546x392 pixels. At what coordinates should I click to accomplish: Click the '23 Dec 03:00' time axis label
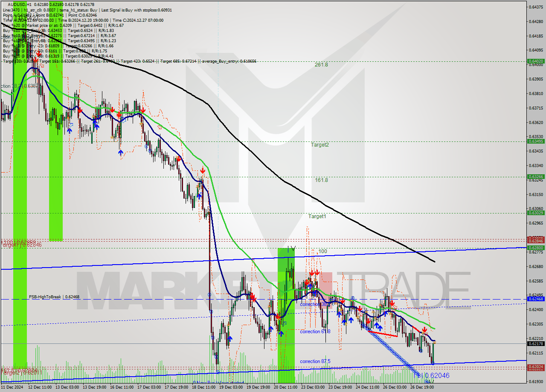coord(313,387)
